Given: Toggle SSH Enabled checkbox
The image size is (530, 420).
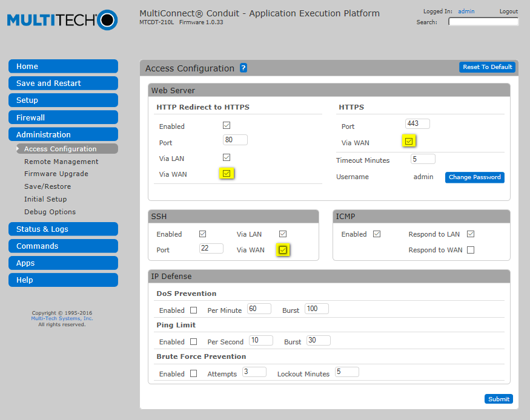Looking at the screenshot, I should pyautogui.click(x=202, y=234).
